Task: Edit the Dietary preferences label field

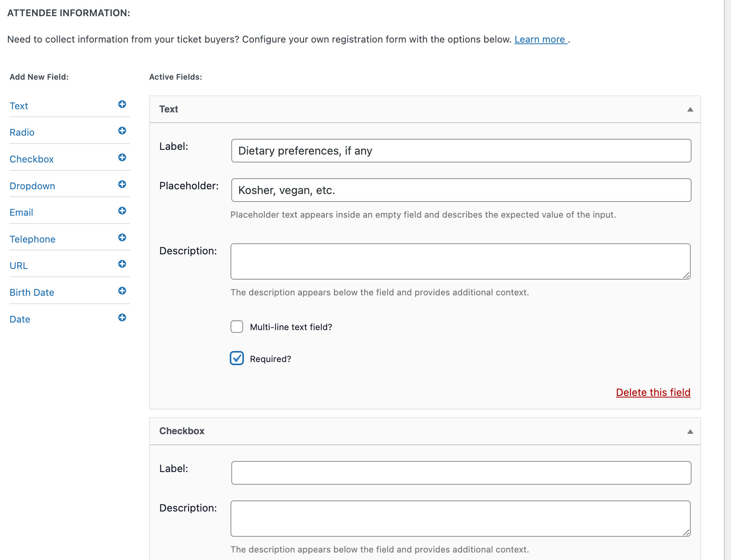Action: click(x=461, y=151)
